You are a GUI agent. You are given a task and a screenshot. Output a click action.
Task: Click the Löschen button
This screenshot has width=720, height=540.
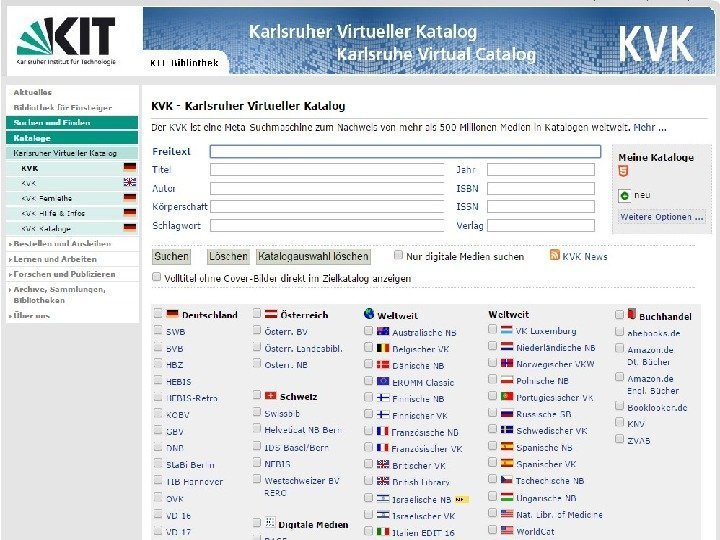(228, 256)
